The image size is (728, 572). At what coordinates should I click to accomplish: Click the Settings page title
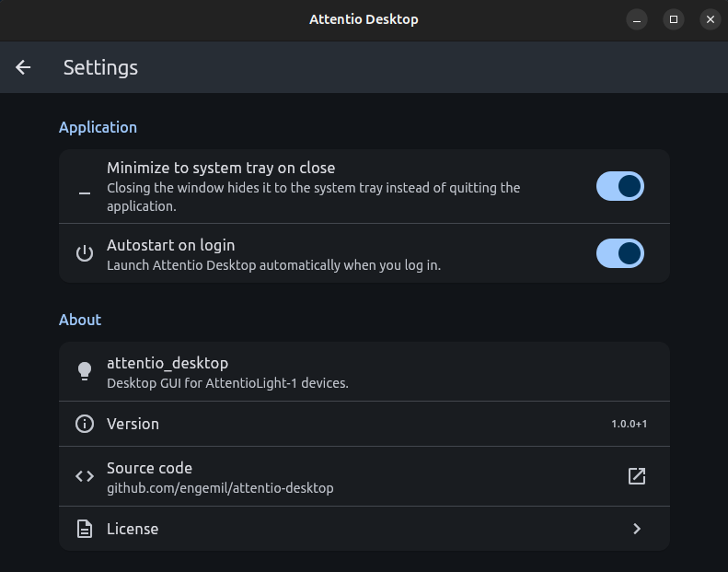(x=100, y=68)
